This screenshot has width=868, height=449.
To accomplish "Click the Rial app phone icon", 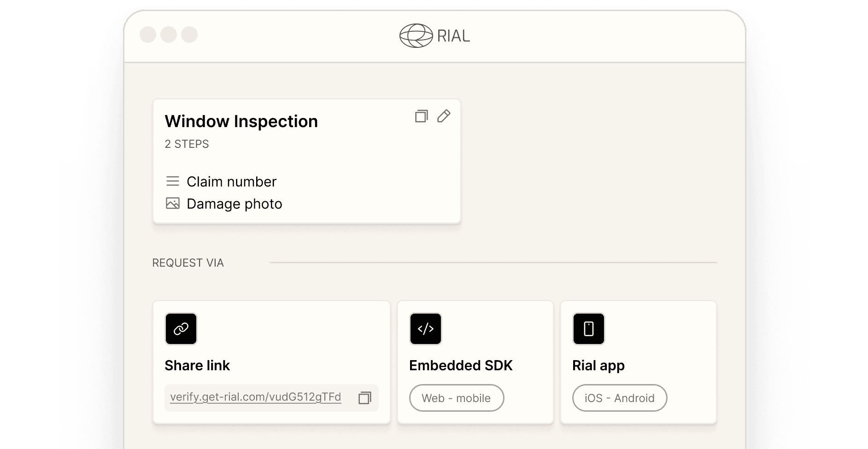I will [589, 329].
